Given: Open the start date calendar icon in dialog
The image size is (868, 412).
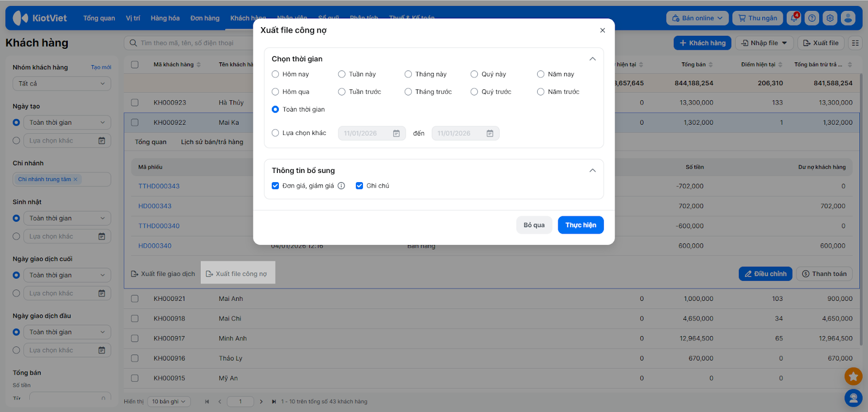Looking at the screenshot, I should point(397,133).
